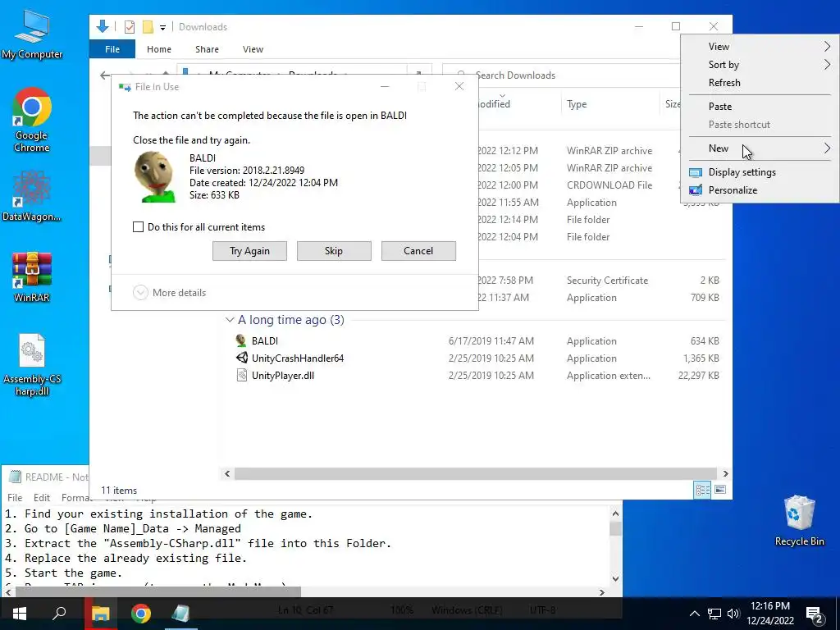Image resolution: width=840 pixels, height=630 pixels.
Task: Open WinRAR desktop shortcut
Action: tap(32, 276)
